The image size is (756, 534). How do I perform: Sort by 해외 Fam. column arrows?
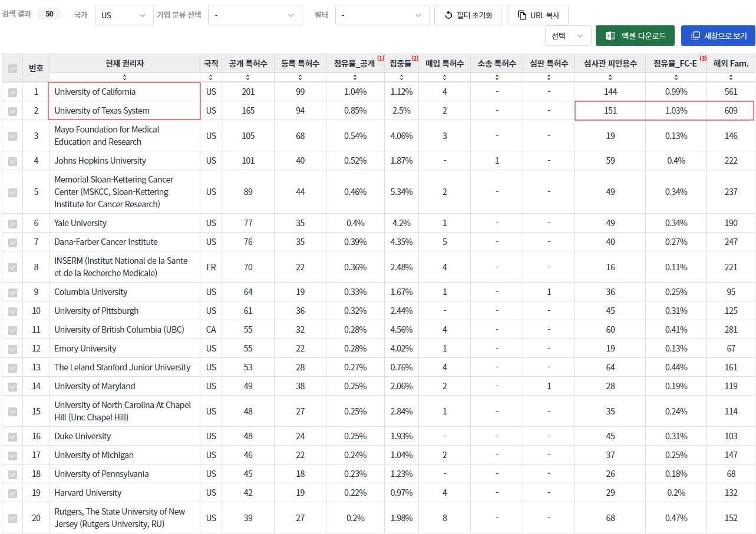click(731, 78)
